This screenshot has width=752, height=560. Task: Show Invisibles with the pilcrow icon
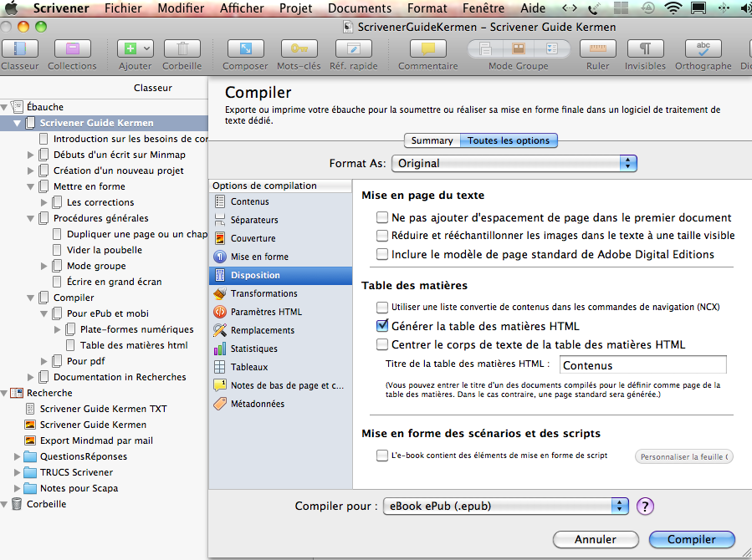point(645,49)
